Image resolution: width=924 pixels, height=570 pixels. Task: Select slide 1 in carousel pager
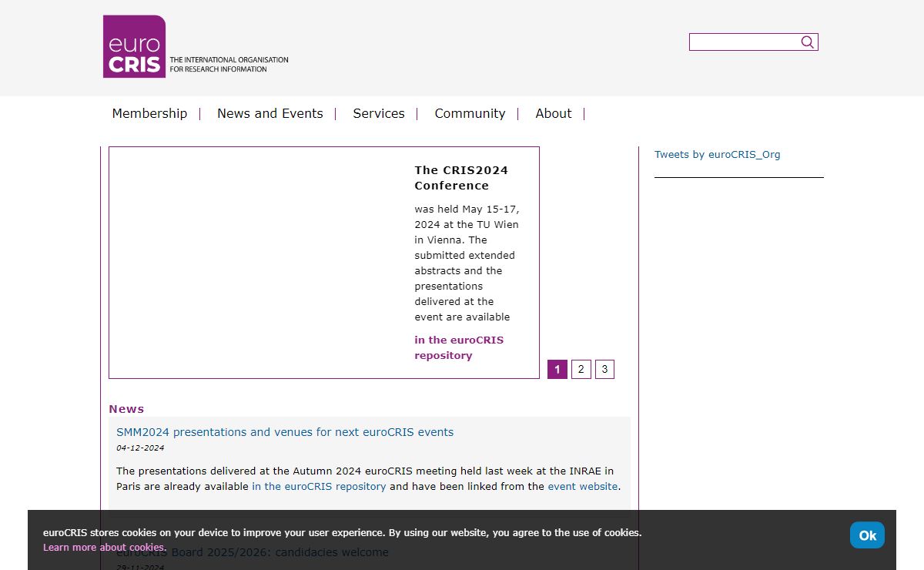coord(557,369)
